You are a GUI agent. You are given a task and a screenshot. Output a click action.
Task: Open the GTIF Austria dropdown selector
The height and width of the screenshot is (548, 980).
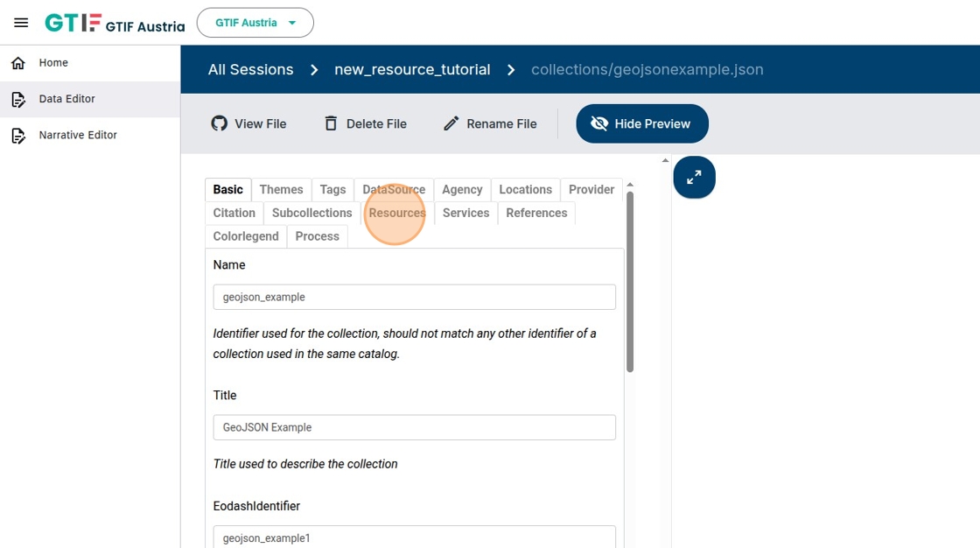coord(255,23)
